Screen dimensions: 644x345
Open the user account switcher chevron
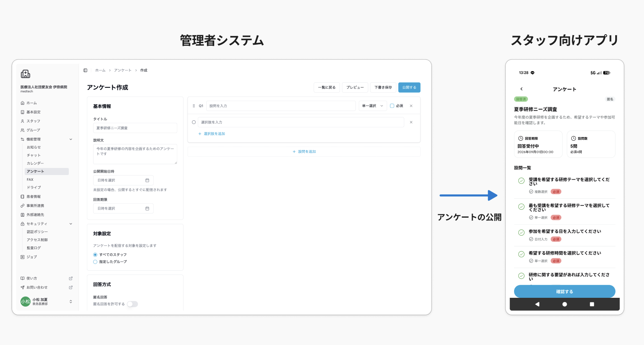pyautogui.click(x=71, y=302)
